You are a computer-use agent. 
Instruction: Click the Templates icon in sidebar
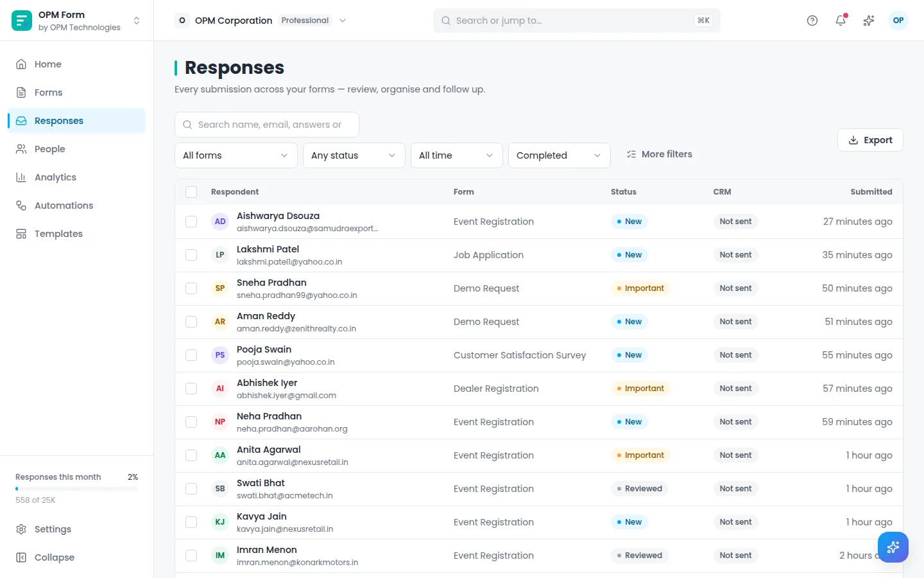pos(21,234)
